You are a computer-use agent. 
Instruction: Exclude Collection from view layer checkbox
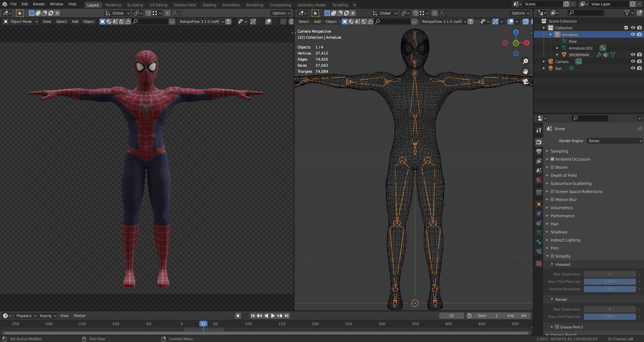(626, 28)
